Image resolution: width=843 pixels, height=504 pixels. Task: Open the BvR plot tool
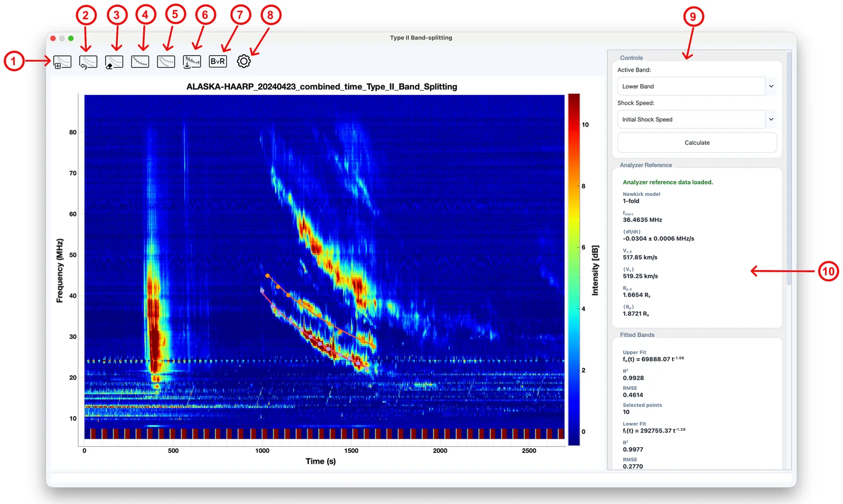pos(218,61)
